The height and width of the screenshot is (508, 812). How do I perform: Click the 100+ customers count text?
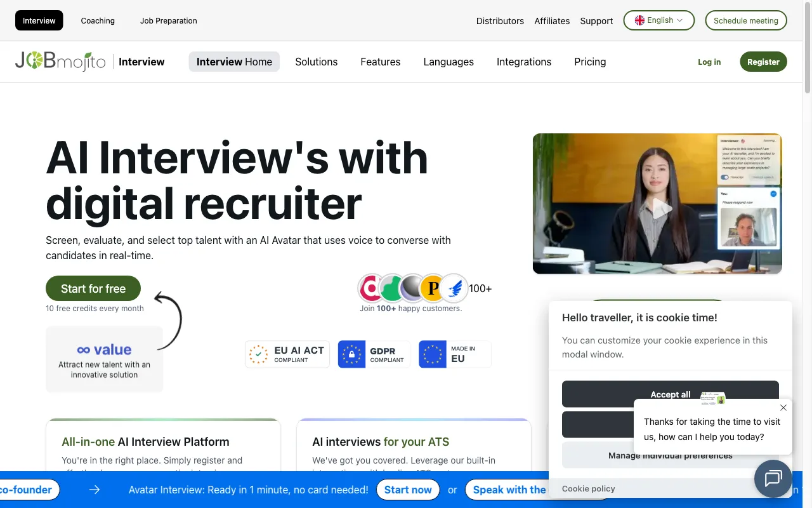(x=480, y=288)
